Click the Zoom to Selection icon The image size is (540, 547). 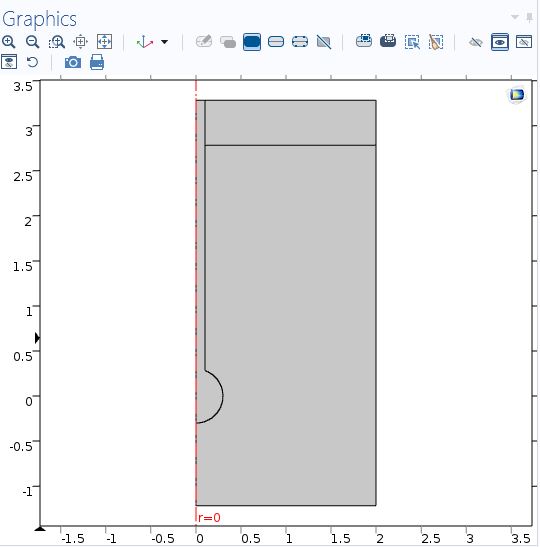(x=81, y=42)
